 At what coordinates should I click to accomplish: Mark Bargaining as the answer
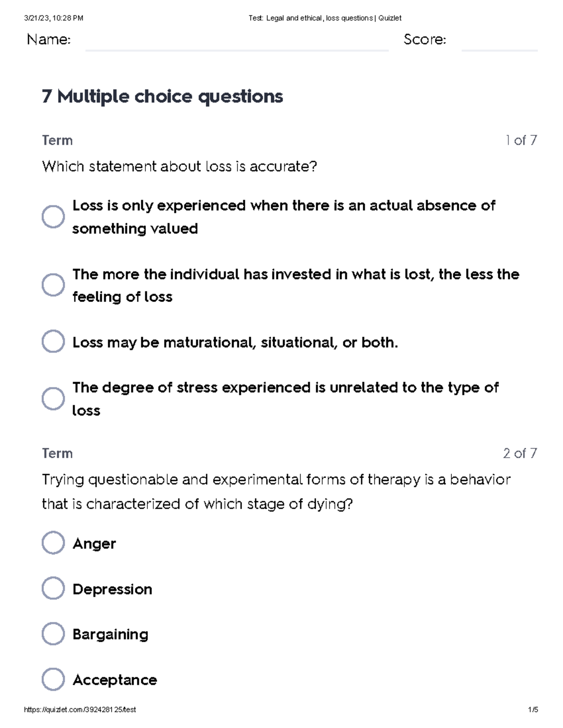coord(53,634)
